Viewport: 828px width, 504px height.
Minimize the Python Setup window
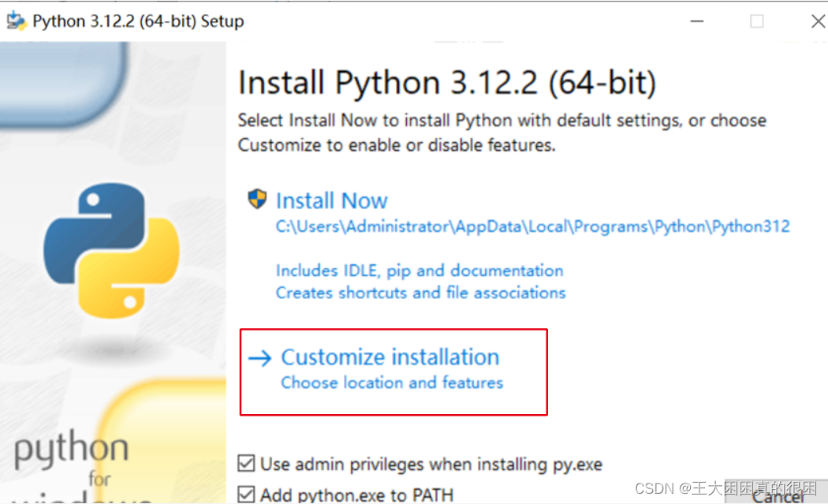697,21
